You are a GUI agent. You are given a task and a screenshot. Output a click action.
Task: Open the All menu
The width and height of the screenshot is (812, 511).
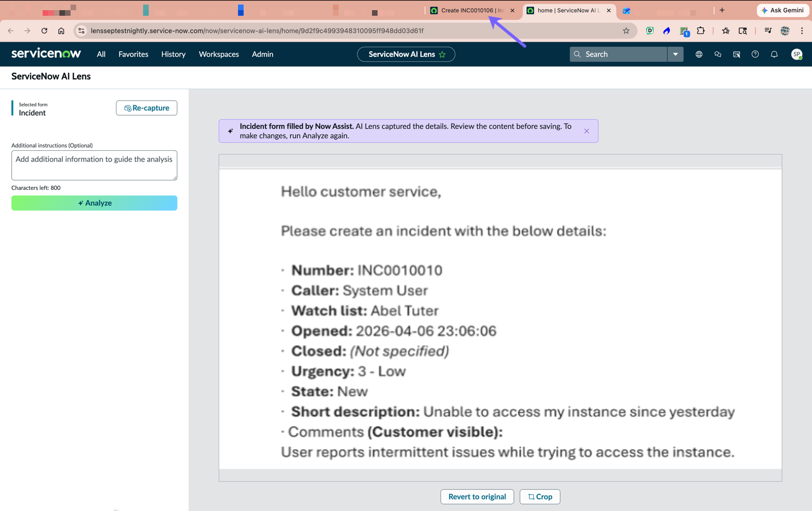[101, 54]
